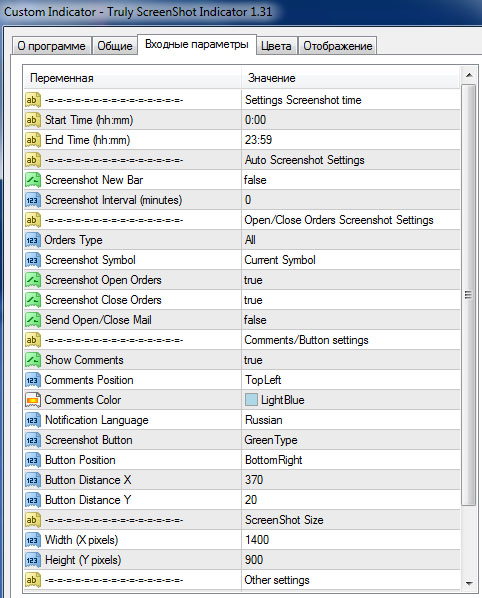Click the bool icon beside Screenshot Open Orders

[x=32, y=280]
